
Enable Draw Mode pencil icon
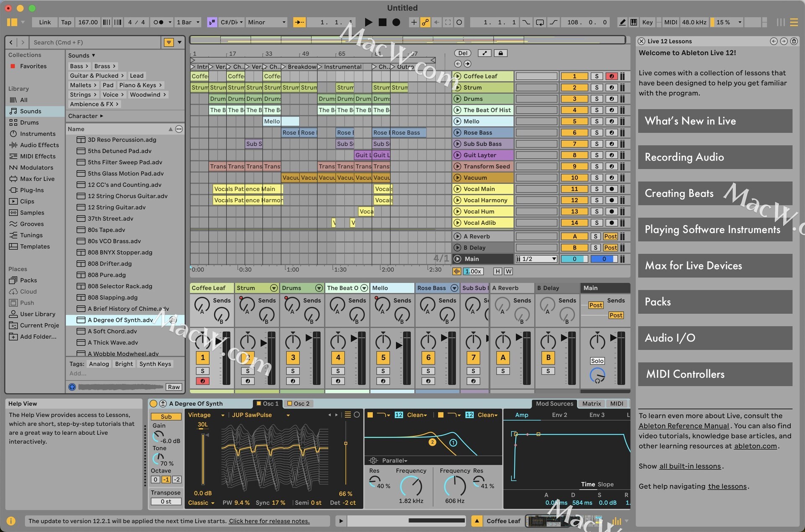point(623,22)
